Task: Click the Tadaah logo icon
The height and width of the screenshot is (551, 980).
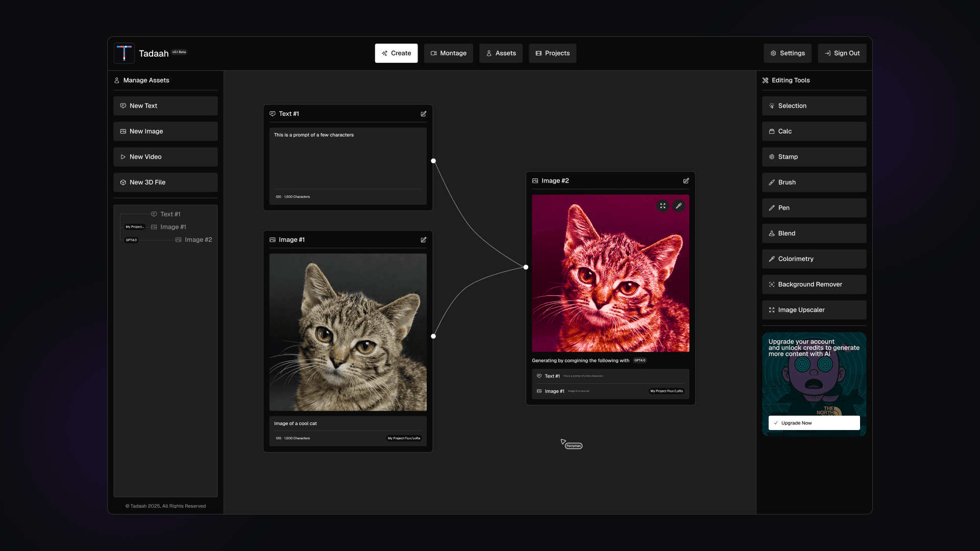Action: (x=124, y=53)
